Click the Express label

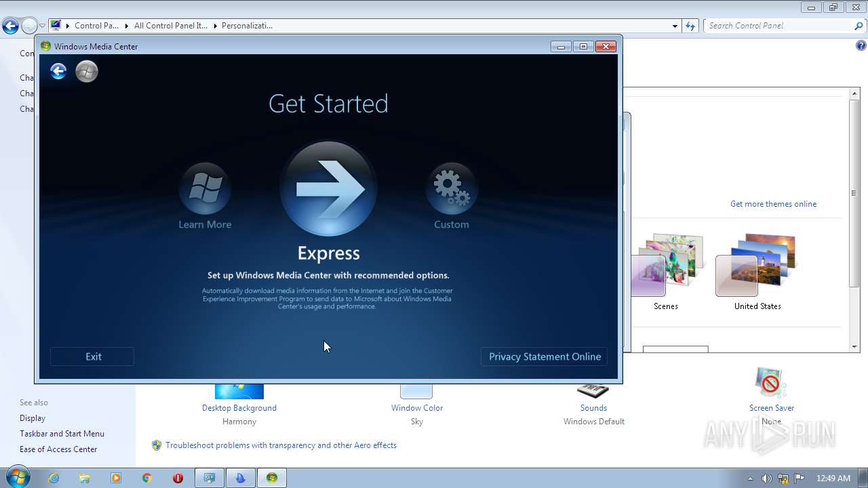pos(329,253)
